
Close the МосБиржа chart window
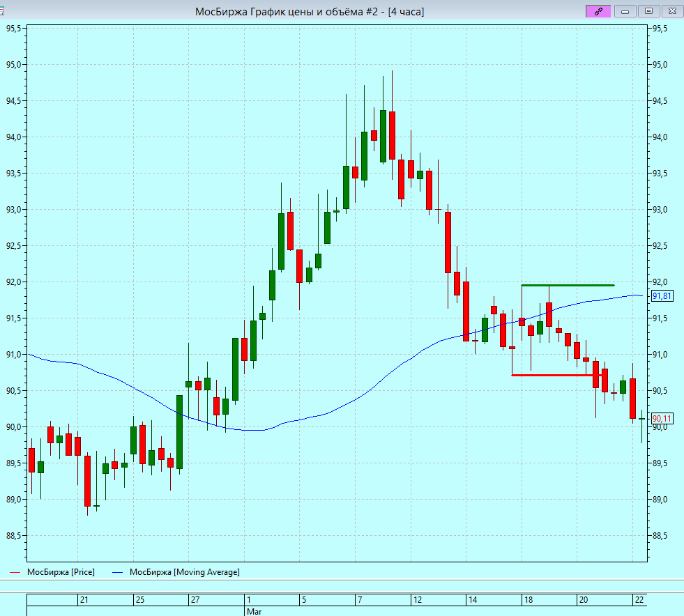tap(672, 11)
